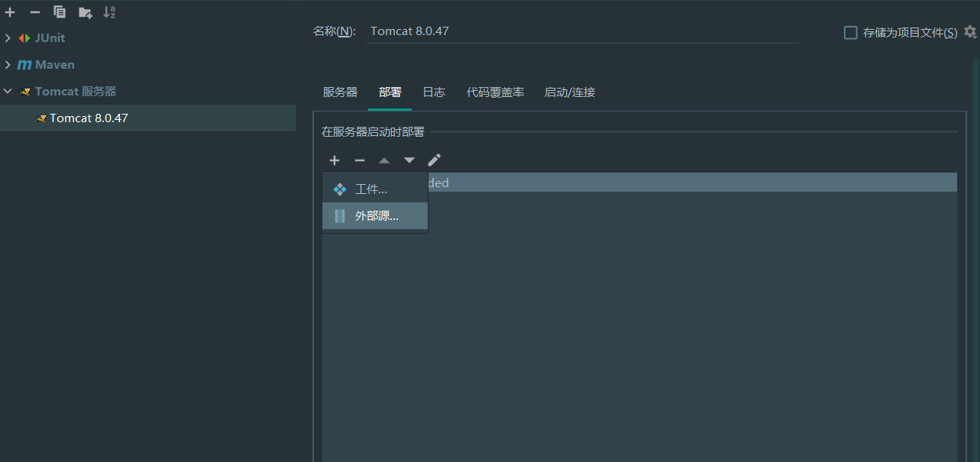Move the deployment entry up
The width and height of the screenshot is (980, 462).
(x=384, y=160)
